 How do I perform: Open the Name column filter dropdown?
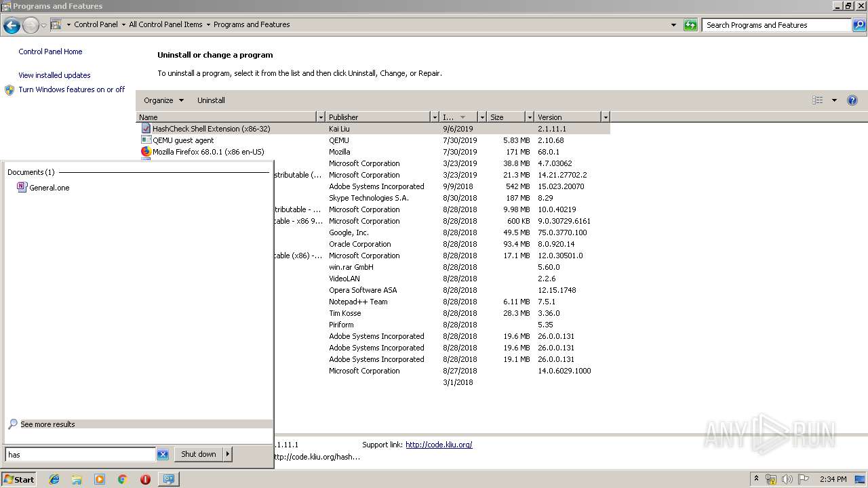tap(321, 117)
